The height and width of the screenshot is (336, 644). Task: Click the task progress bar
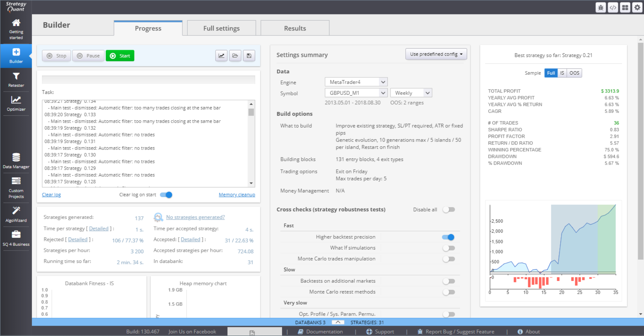tap(148, 79)
